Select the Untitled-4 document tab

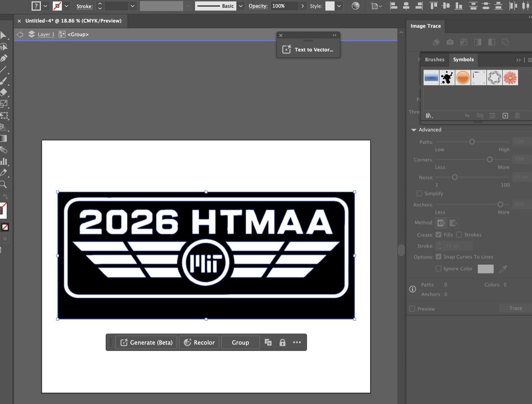coord(73,21)
